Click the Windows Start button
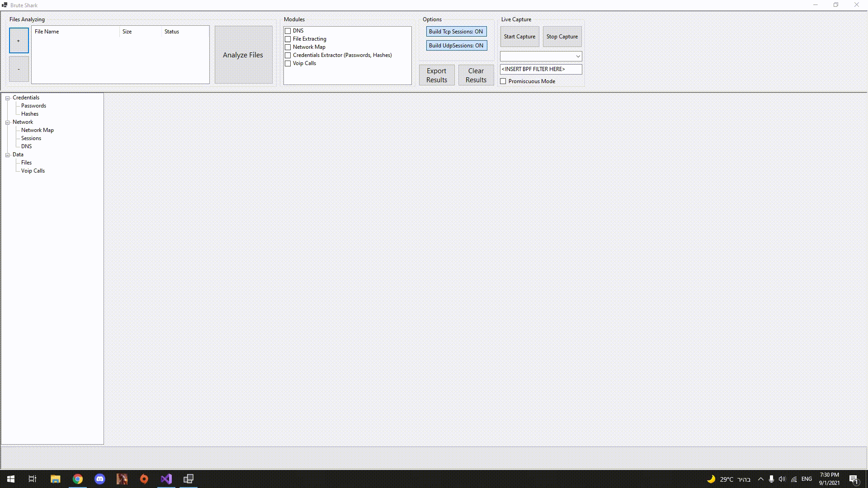This screenshot has width=868, height=488. click(x=11, y=479)
